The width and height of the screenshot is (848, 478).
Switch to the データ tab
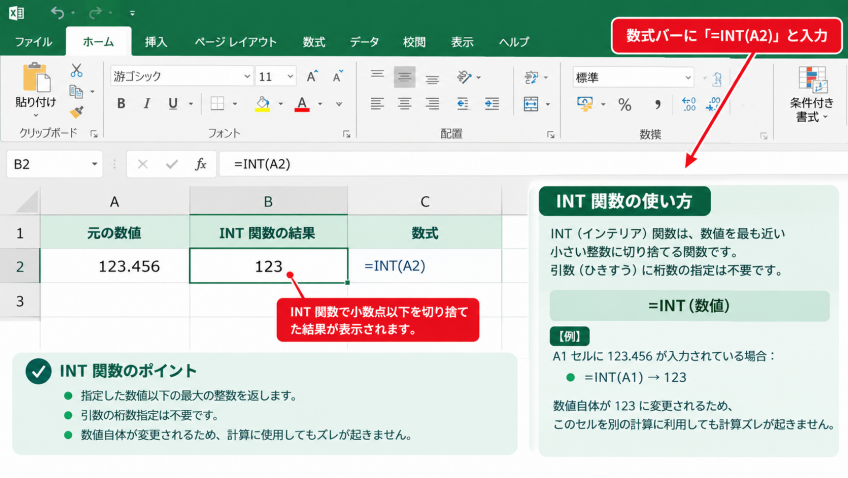pyautogui.click(x=364, y=42)
